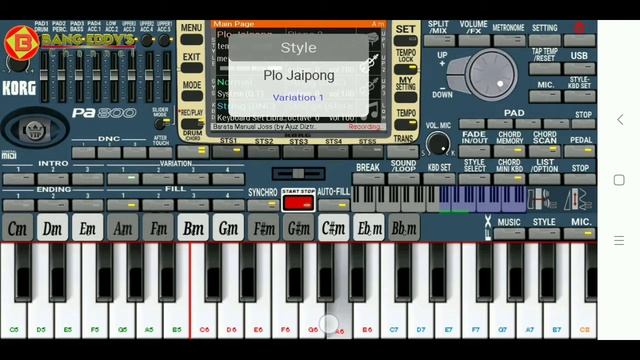640x360 pixels.
Task: Turn the tempo UP/DOWN dial
Action: 491,75
